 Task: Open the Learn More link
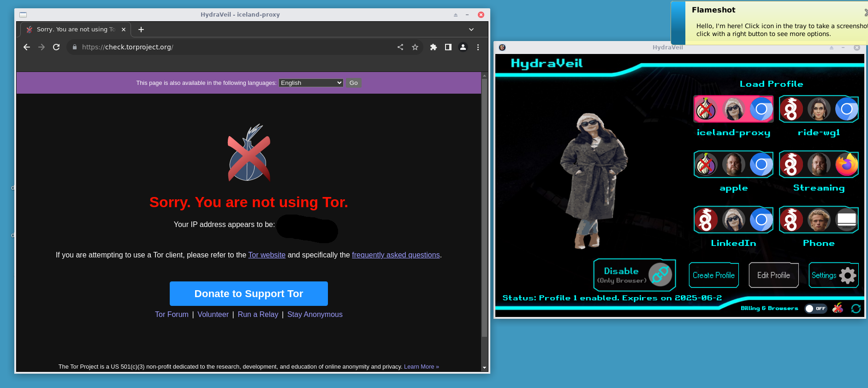(x=422, y=367)
